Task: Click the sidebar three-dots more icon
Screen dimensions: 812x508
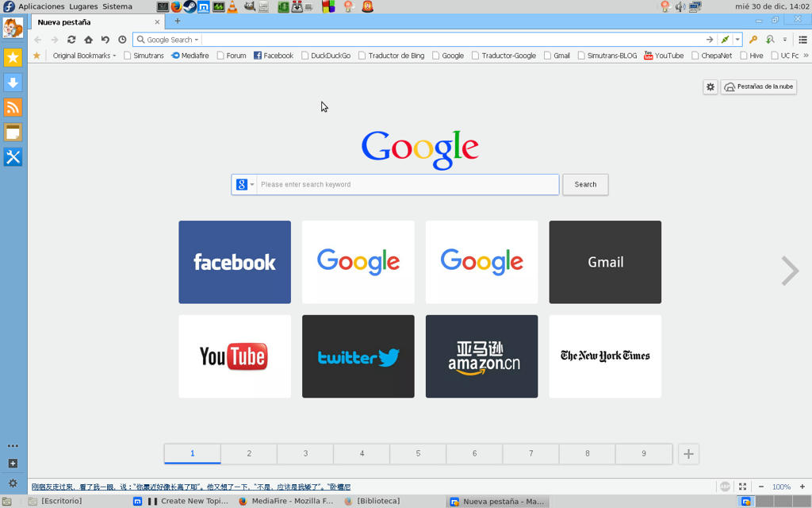Action: tap(13, 446)
